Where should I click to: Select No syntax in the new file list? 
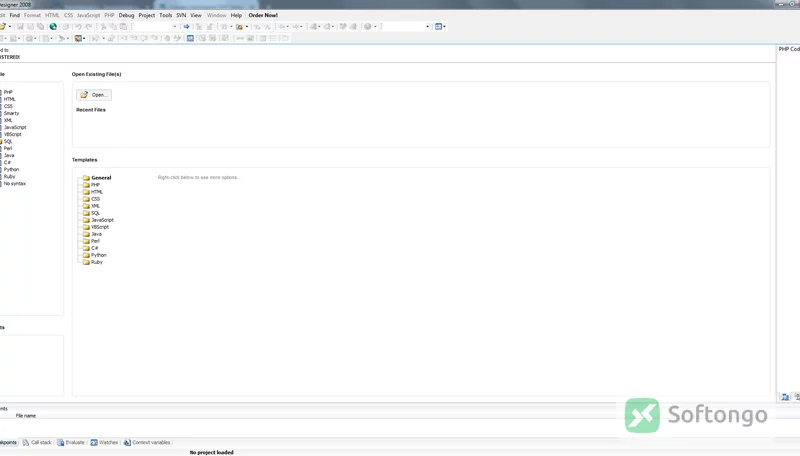[x=14, y=184]
